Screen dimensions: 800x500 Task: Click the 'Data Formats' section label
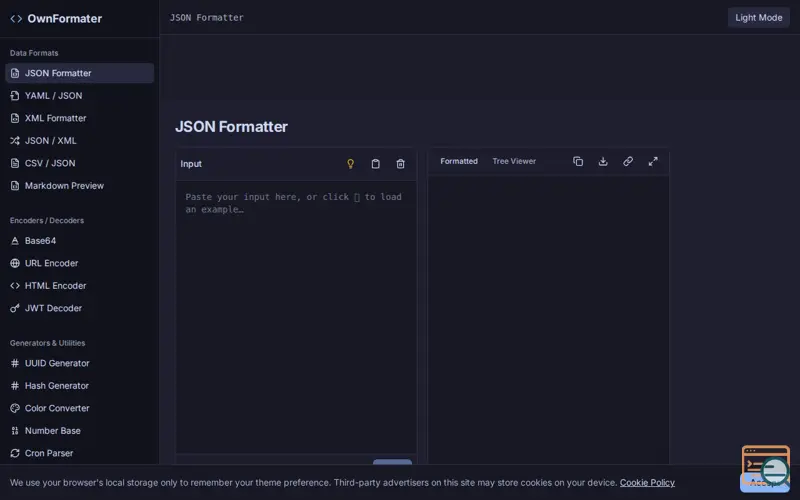coord(34,53)
